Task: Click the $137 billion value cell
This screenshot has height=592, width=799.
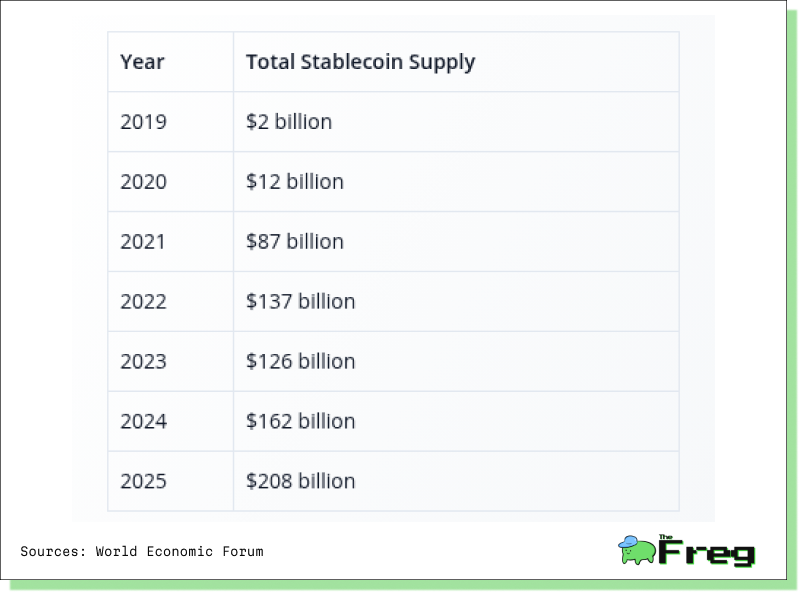Action: click(456, 302)
